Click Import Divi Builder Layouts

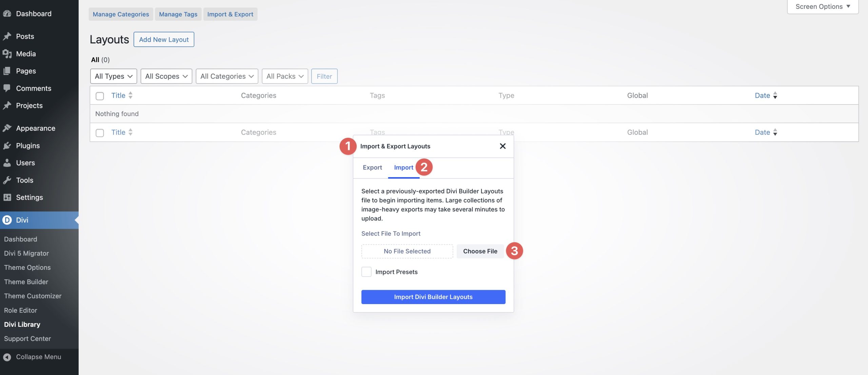[x=433, y=297]
